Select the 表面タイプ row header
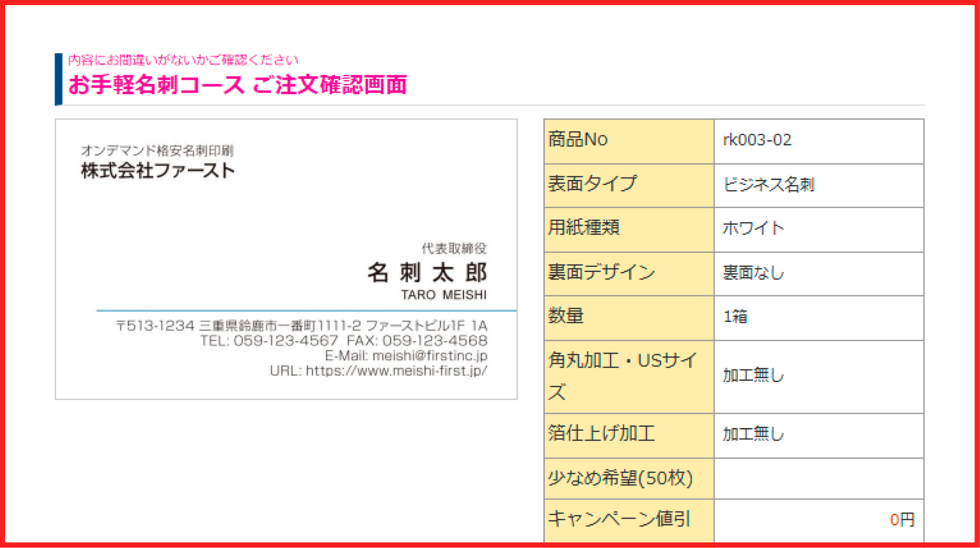Screen dimensions: 980x548 pyautogui.click(x=628, y=185)
